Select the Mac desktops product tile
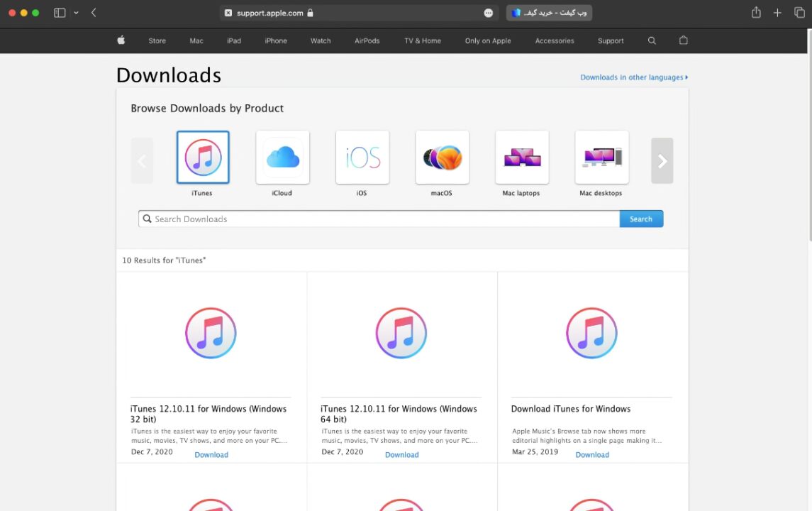The width and height of the screenshot is (812, 511). pyautogui.click(x=602, y=157)
